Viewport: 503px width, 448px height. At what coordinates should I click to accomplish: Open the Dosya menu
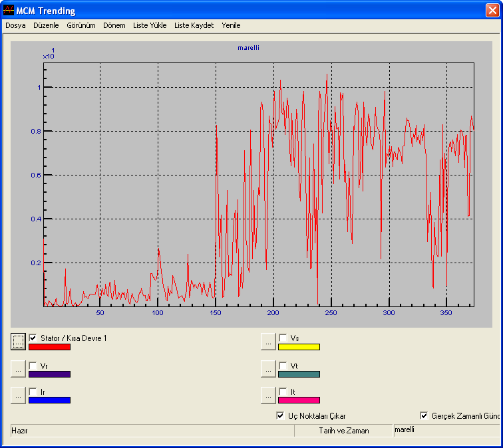point(15,25)
